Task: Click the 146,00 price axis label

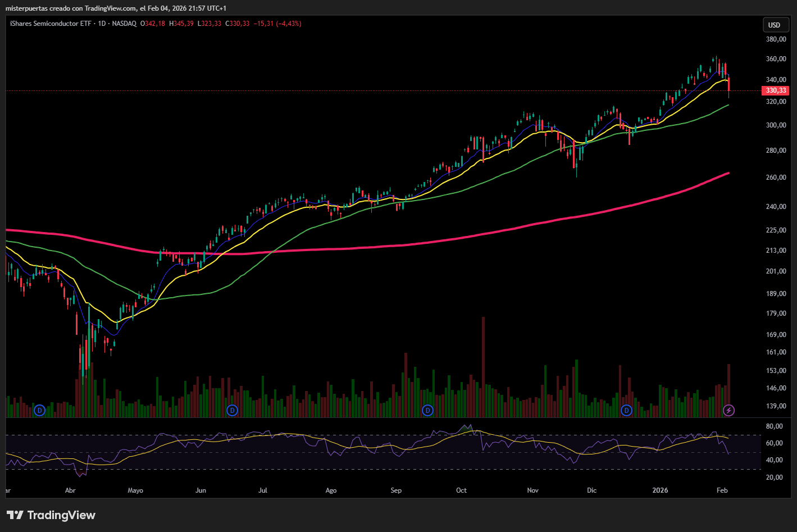Action: [776, 388]
